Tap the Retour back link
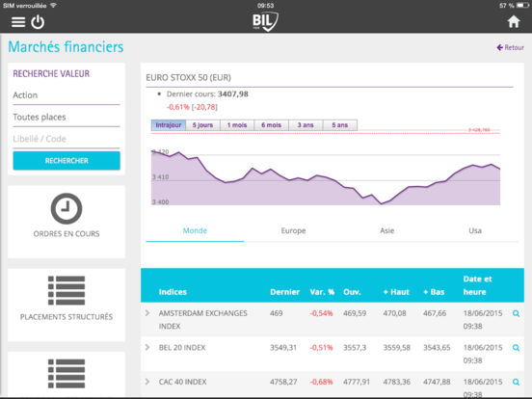 pyautogui.click(x=510, y=47)
